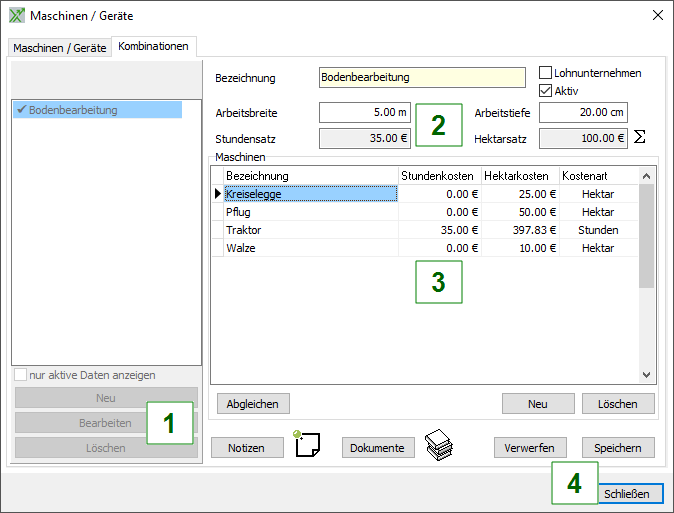Uncheck the Aktiv checkbox

point(546,91)
